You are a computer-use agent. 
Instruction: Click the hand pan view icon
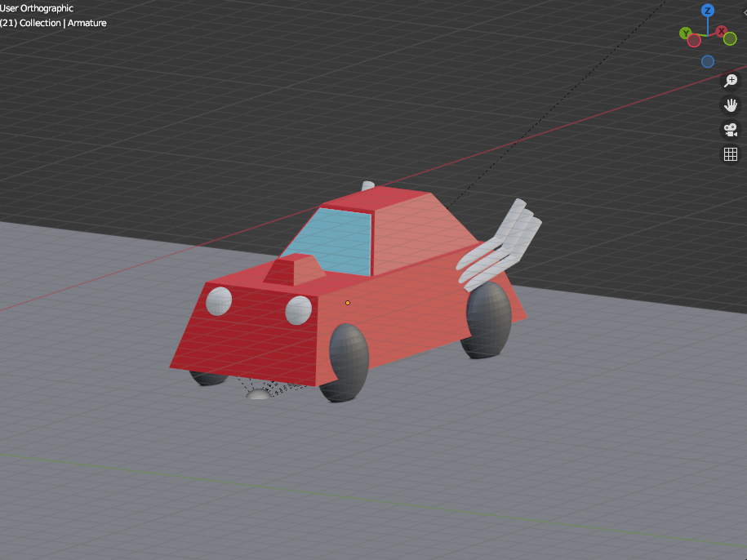click(731, 105)
